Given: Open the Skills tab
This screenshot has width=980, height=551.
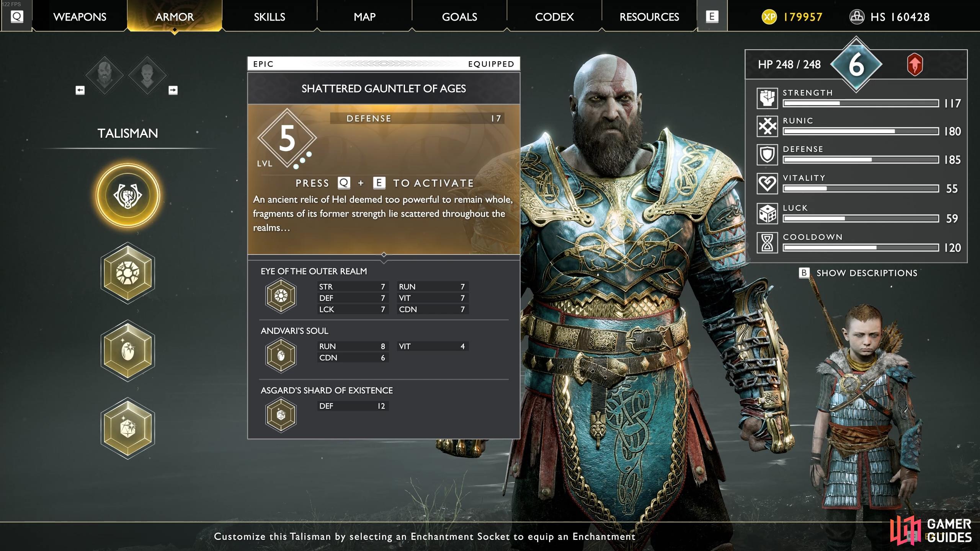Looking at the screenshot, I should [269, 17].
